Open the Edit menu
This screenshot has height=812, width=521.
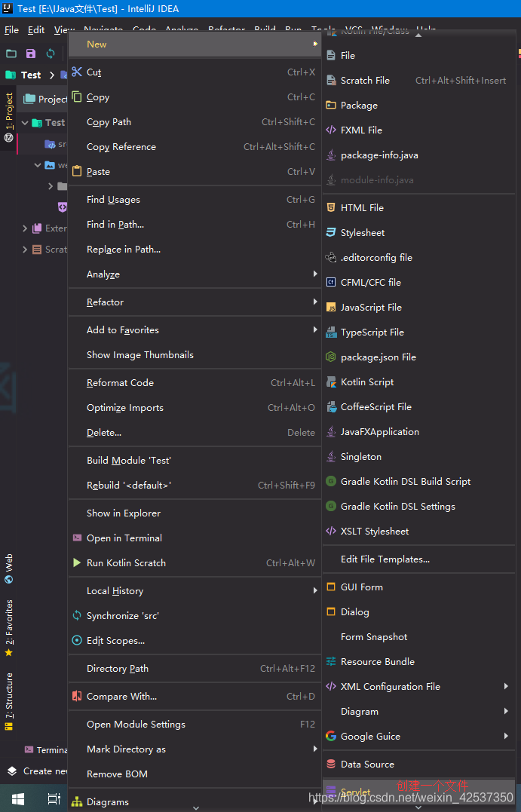click(x=36, y=30)
